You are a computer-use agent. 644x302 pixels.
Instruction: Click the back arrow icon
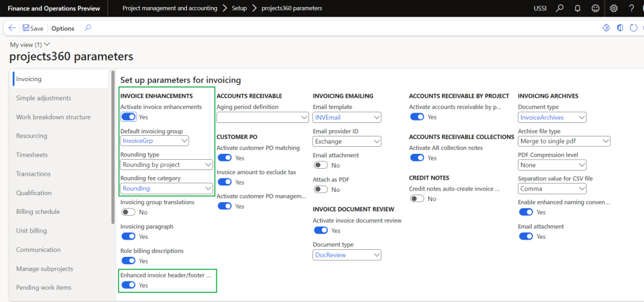[x=12, y=28]
